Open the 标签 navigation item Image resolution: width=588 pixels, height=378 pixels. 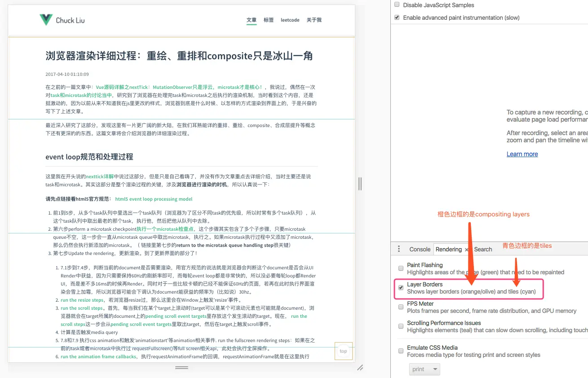tap(269, 20)
